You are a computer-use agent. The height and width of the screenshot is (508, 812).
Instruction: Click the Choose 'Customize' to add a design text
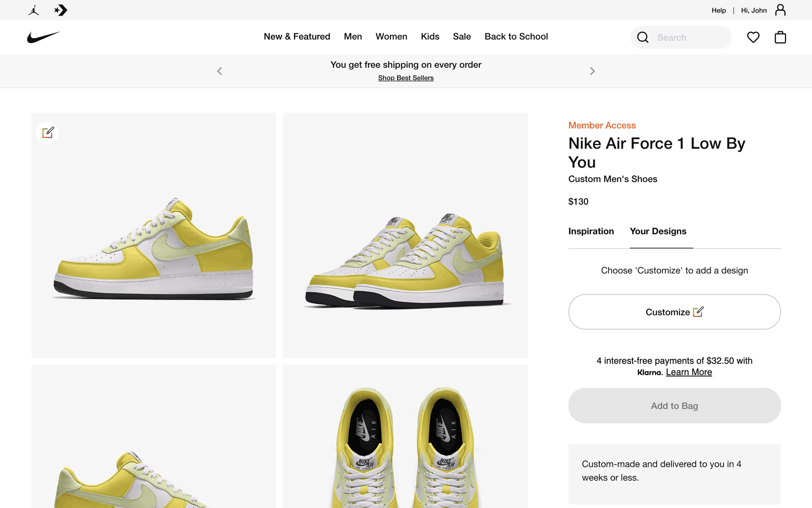click(675, 271)
